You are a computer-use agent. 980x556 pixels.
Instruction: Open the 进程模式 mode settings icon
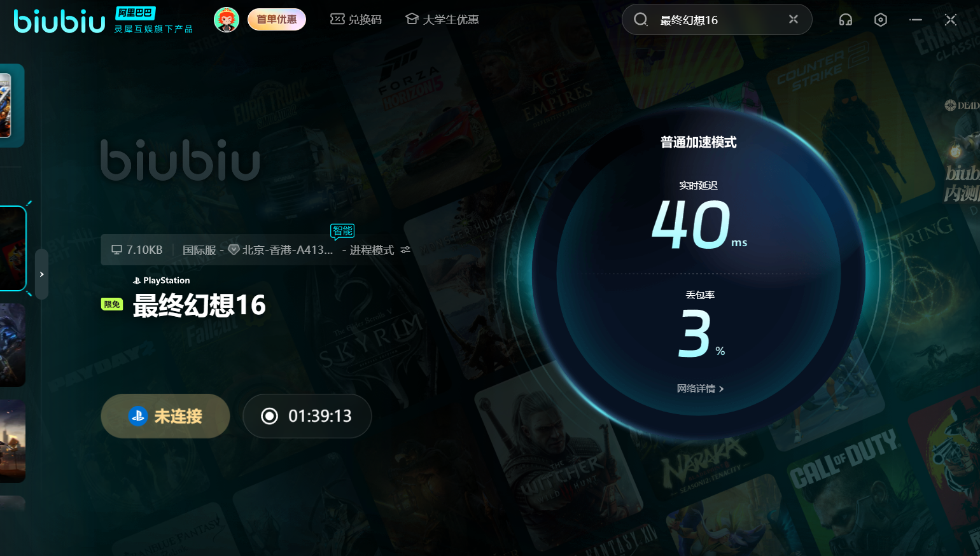pyautogui.click(x=405, y=250)
